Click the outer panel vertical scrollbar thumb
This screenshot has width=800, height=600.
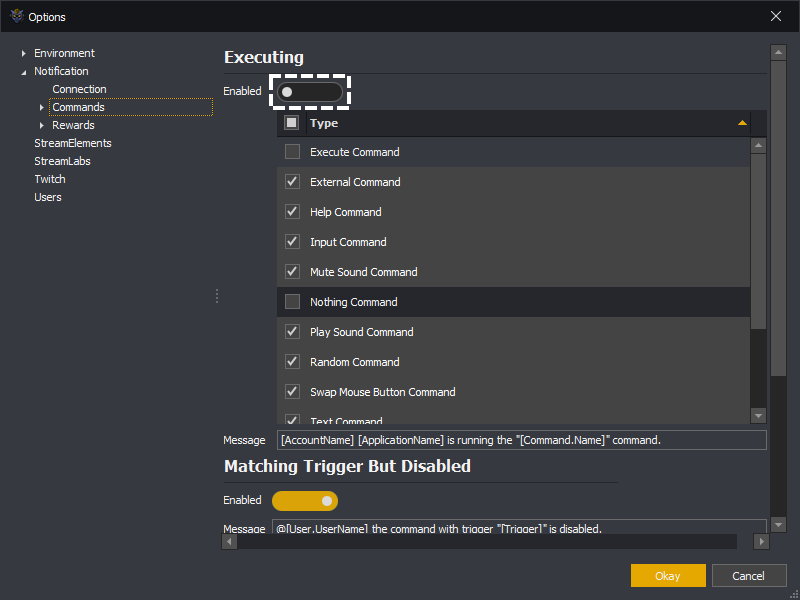778,218
